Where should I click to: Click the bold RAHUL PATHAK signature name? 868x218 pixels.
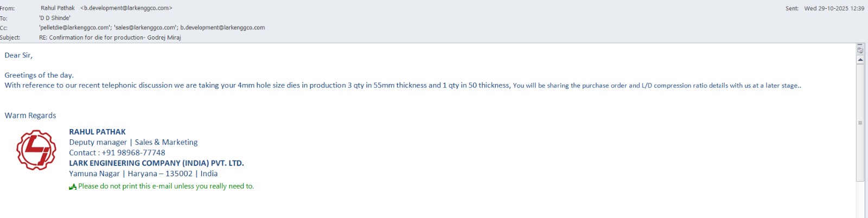[x=97, y=132]
